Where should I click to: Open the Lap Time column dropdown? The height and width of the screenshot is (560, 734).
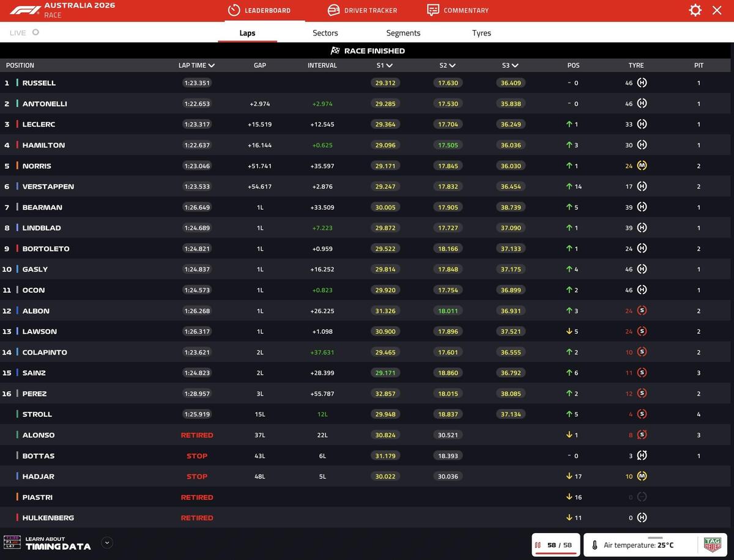(212, 65)
